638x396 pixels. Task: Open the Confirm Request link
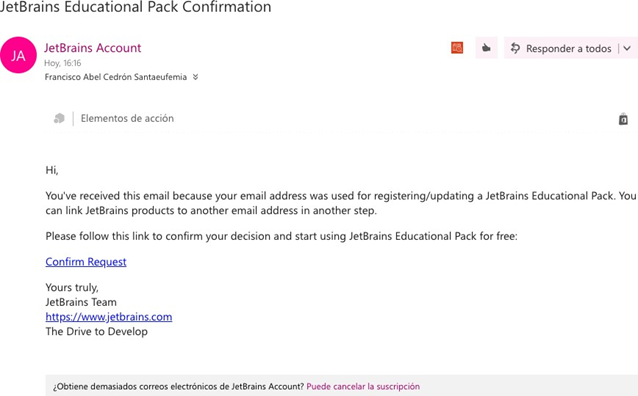(86, 262)
